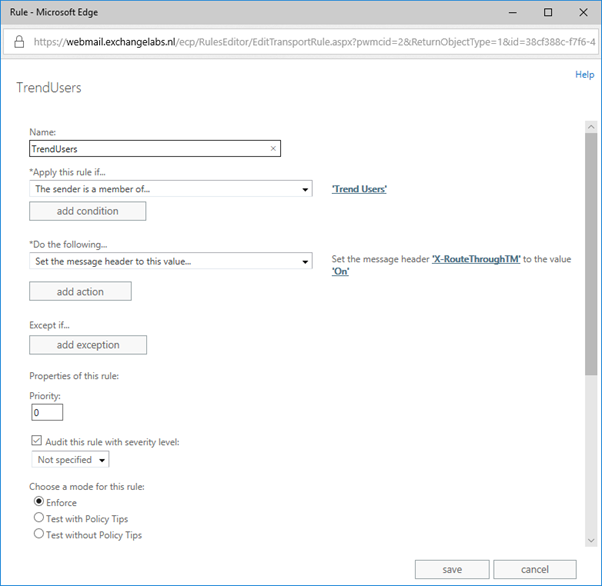Open the Help link
The image size is (602, 586).
pyautogui.click(x=584, y=75)
